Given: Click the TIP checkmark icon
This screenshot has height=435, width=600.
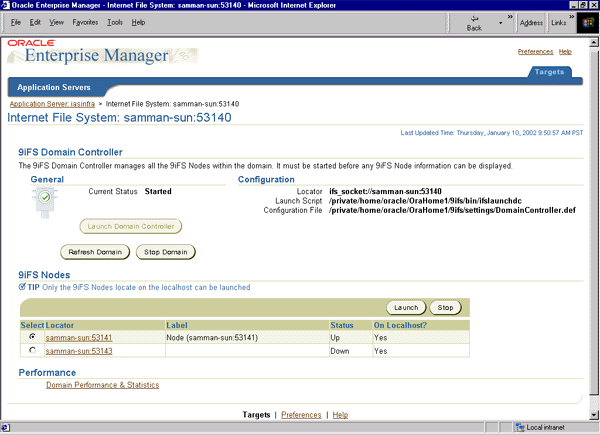Looking at the screenshot, I should pyautogui.click(x=22, y=287).
